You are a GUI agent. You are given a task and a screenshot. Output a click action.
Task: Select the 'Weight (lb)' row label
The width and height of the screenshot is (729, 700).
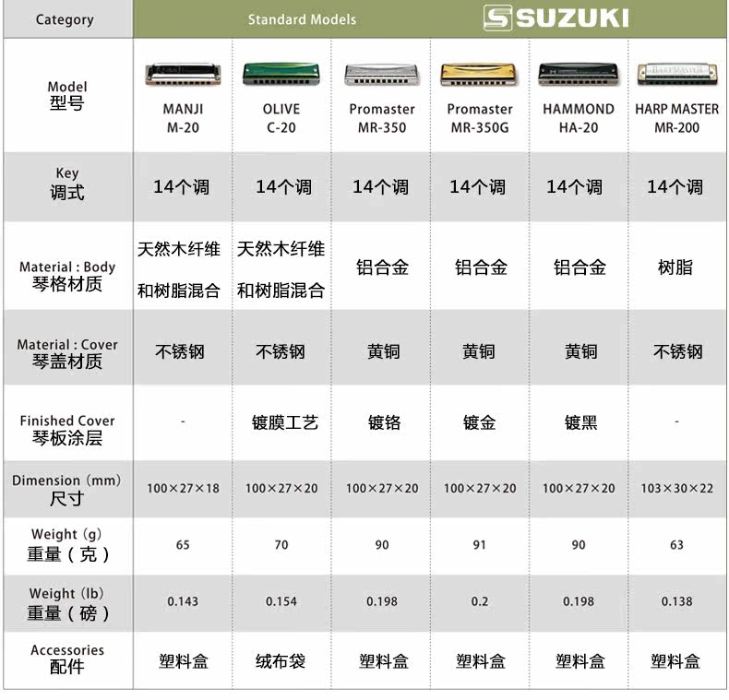click(67, 604)
